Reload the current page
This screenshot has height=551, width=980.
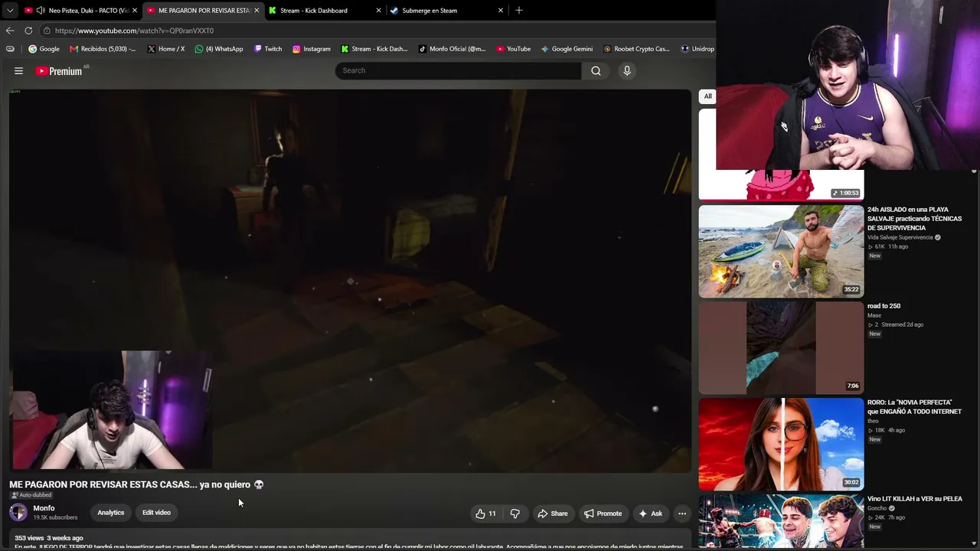coord(28,31)
